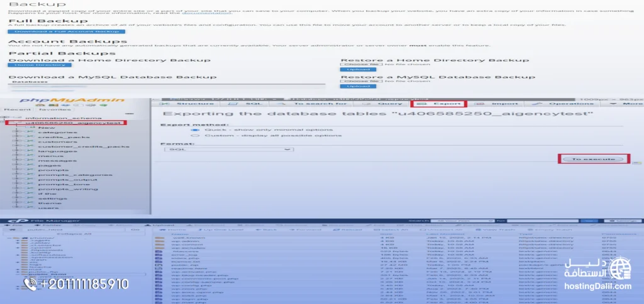
Task: Click Choose file under Restore a Home Directory Backup
Action: (x=362, y=65)
